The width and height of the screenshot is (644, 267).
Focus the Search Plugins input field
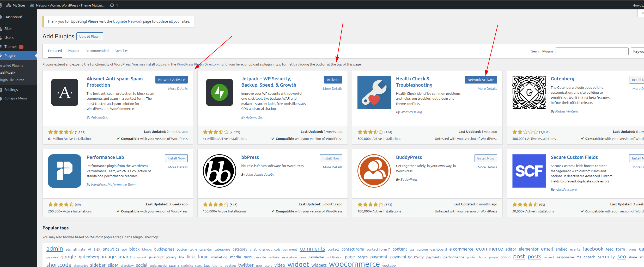[x=592, y=51]
